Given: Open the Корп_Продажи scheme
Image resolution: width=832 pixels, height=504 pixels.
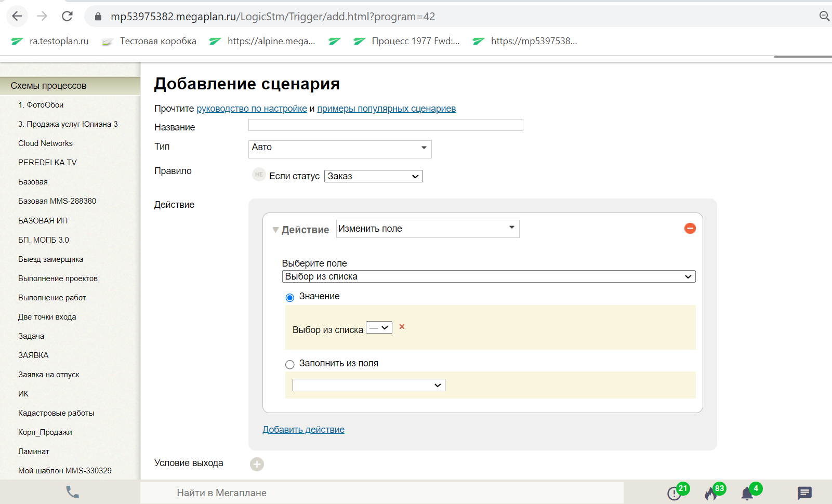Looking at the screenshot, I should [45, 432].
